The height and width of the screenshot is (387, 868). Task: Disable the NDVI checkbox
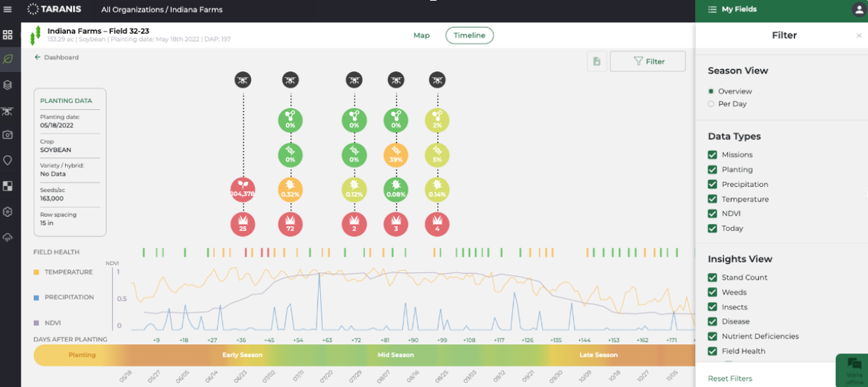tap(712, 213)
